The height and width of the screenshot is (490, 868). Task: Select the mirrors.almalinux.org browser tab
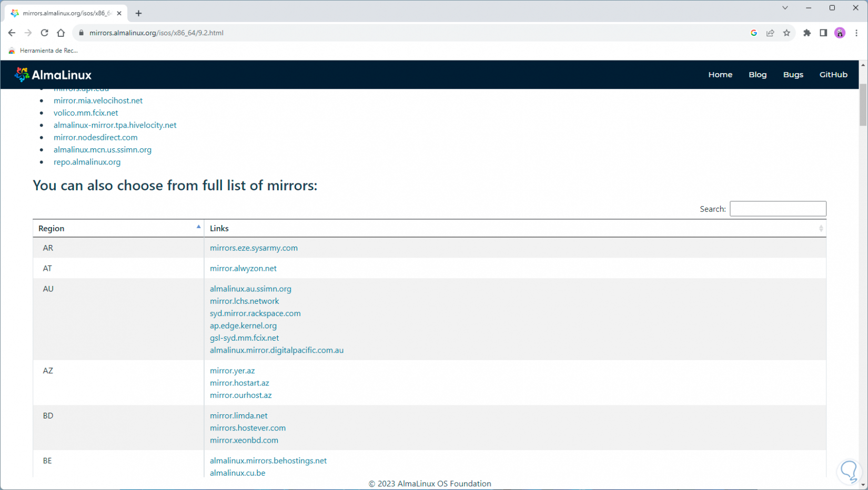coord(66,13)
